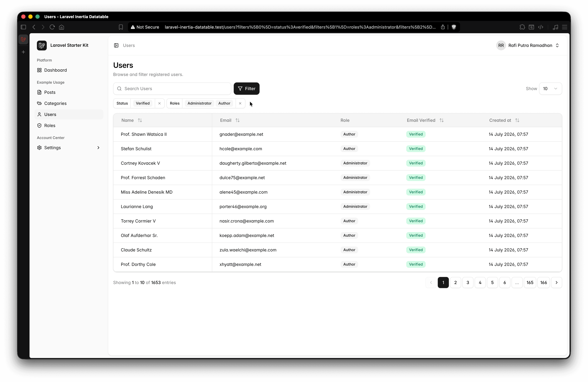588x382 pixels.
Task: Open the browser extensions puzzle icon
Action: (522, 27)
